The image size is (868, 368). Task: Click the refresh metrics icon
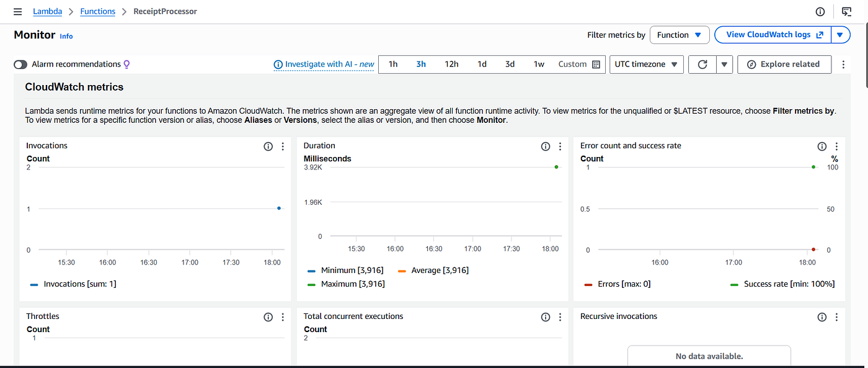pyautogui.click(x=702, y=64)
